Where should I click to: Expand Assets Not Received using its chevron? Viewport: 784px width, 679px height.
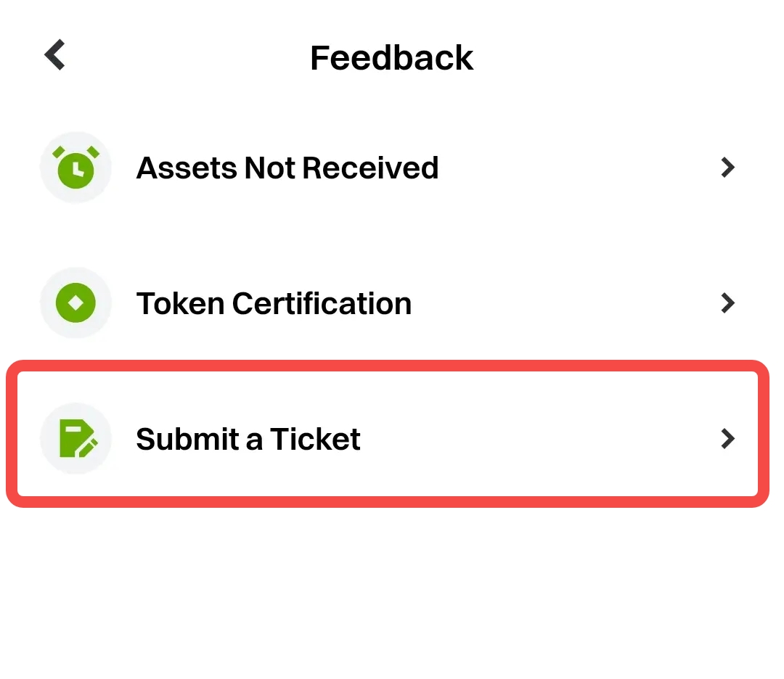[x=727, y=168]
